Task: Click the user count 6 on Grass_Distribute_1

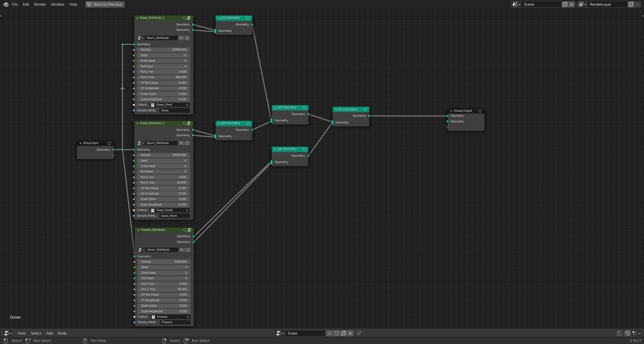Action: click(x=181, y=38)
